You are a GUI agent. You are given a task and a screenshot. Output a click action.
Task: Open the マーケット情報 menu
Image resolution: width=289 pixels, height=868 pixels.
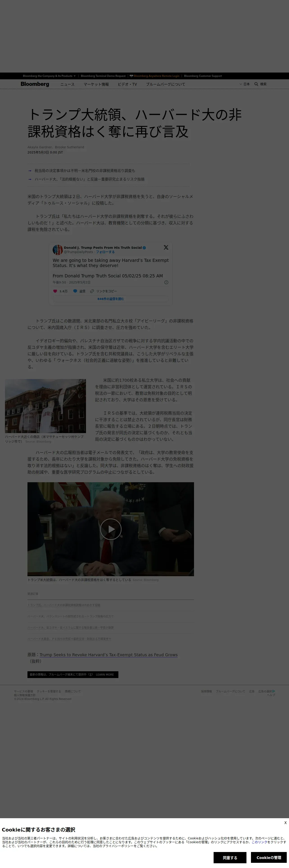point(96,84)
